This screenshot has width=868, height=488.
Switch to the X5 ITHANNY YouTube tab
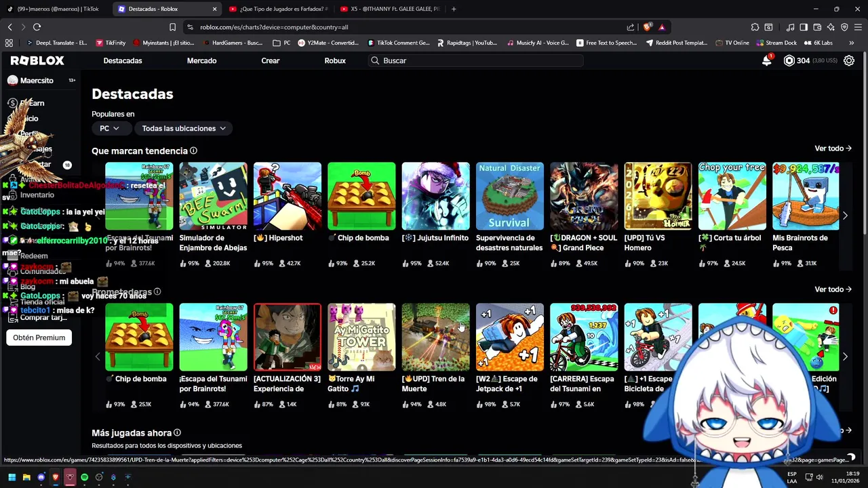(389, 9)
